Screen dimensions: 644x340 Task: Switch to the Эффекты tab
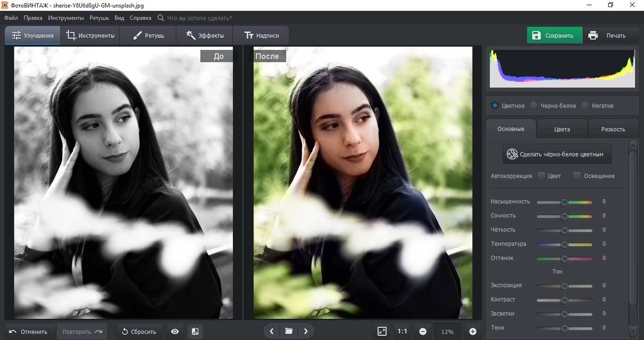(x=205, y=35)
